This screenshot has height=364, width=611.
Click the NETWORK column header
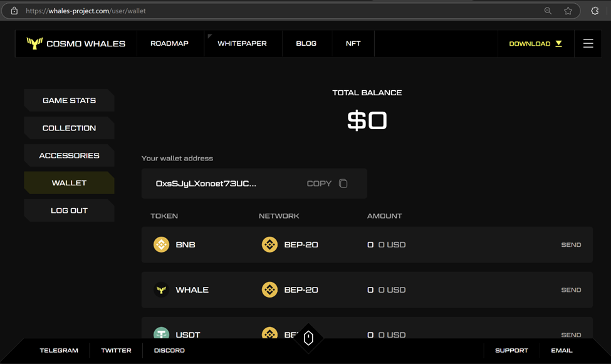[x=279, y=216]
